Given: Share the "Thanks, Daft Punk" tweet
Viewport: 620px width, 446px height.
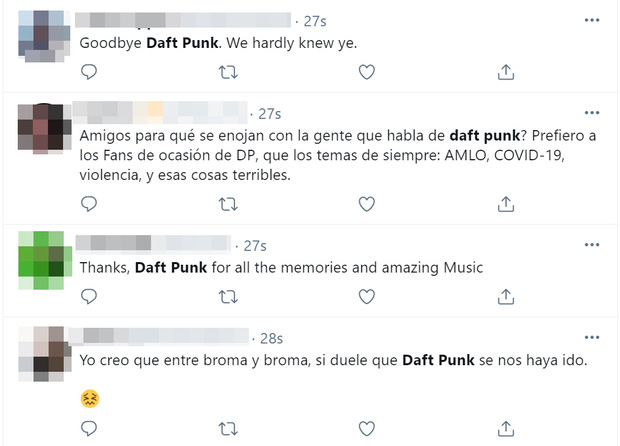Looking at the screenshot, I should click(x=506, y=296).
